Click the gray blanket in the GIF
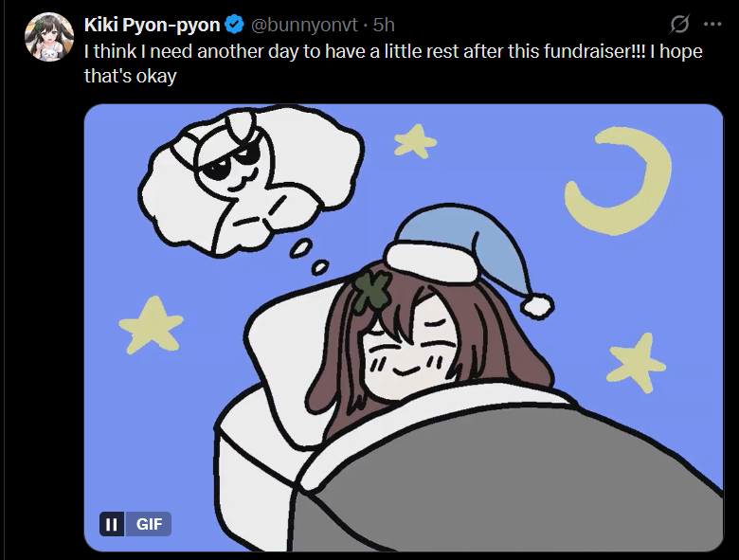 point(509,485)
